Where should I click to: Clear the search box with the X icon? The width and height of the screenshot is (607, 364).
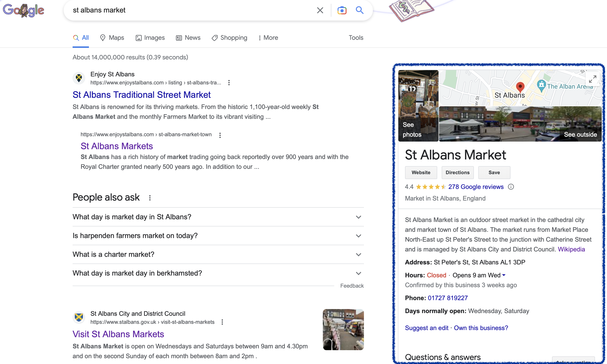coord(320,10)
